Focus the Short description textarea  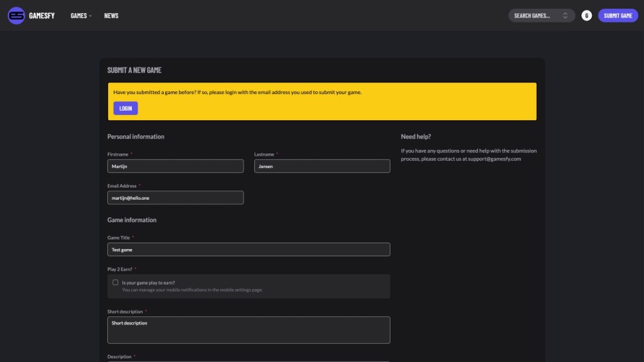coord(248,330)
